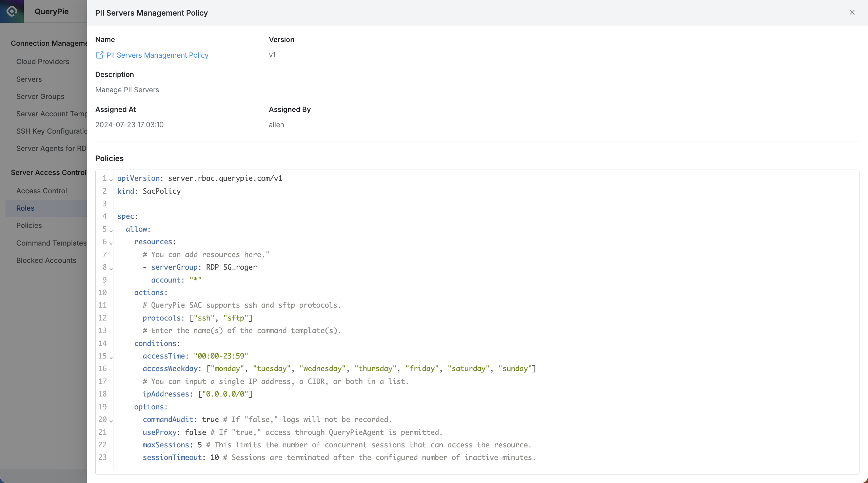Click the 'conditions:' code line
868x483 pixels.
157,344
